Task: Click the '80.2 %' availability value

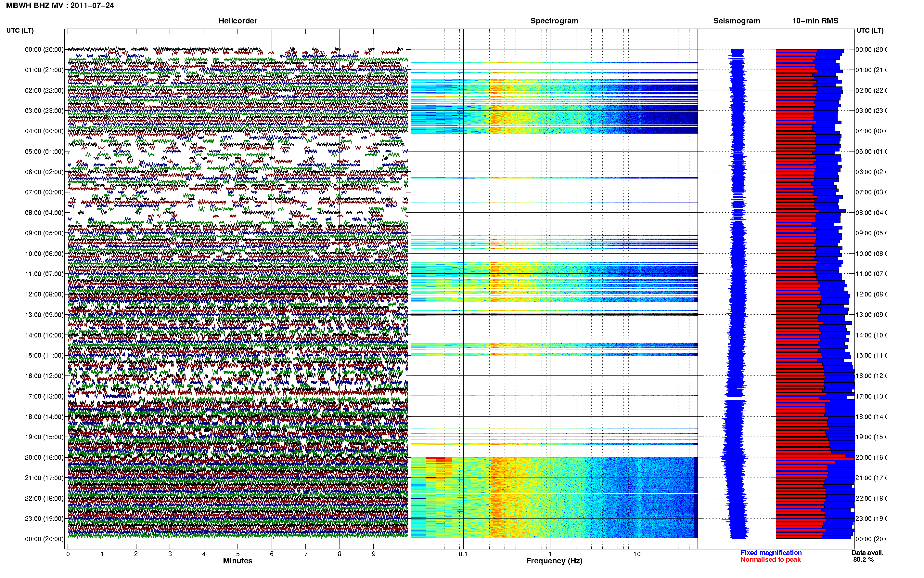Action: (863, 560)
